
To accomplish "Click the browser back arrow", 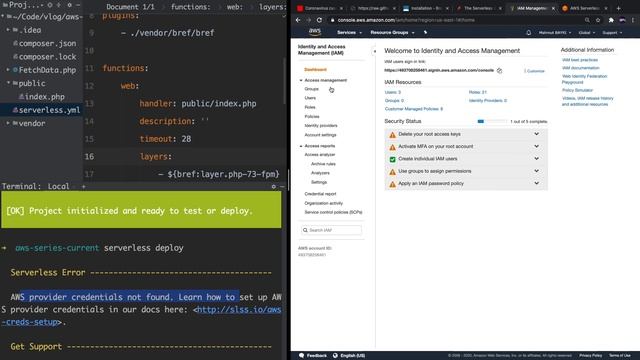I will pyautogui.click(x=298, y=20).
